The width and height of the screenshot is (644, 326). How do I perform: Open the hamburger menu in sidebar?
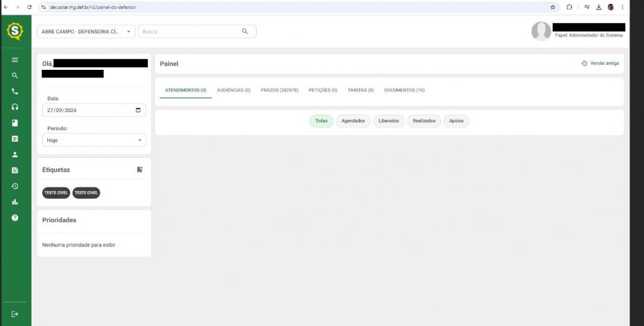(x=15, y=60)
